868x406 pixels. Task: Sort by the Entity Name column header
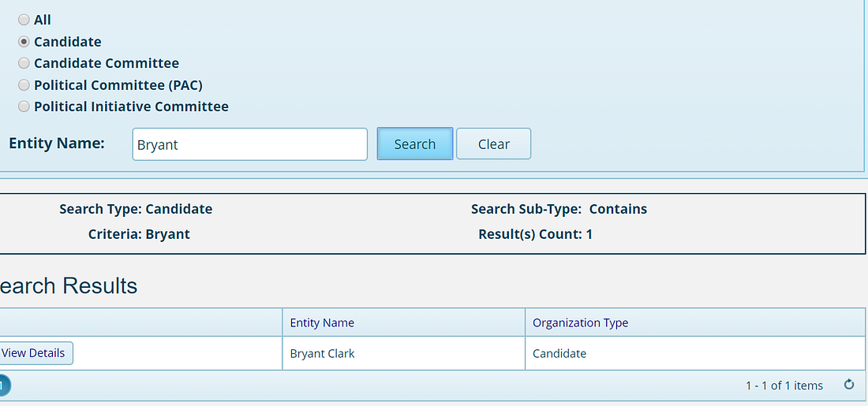322,322
